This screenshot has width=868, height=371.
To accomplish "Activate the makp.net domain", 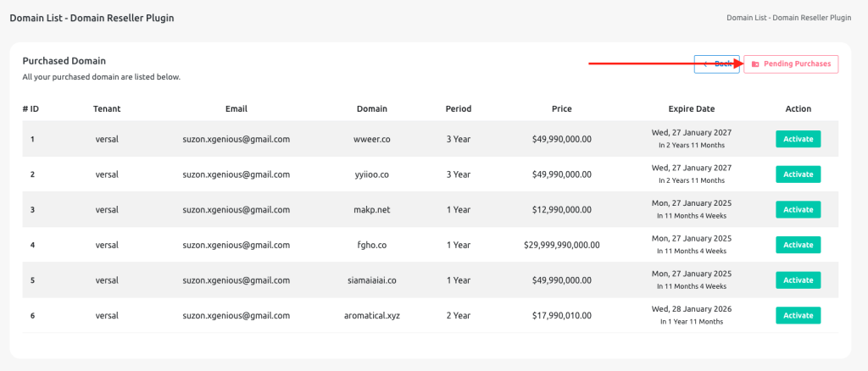I will [798, 209].
